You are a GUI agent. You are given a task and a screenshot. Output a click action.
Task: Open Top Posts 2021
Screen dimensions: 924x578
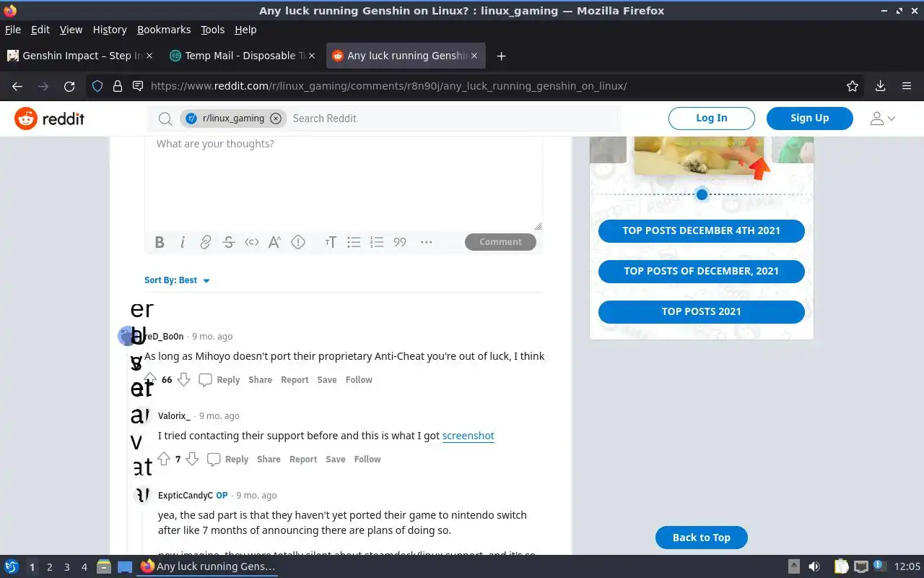[x=702, y=311]
